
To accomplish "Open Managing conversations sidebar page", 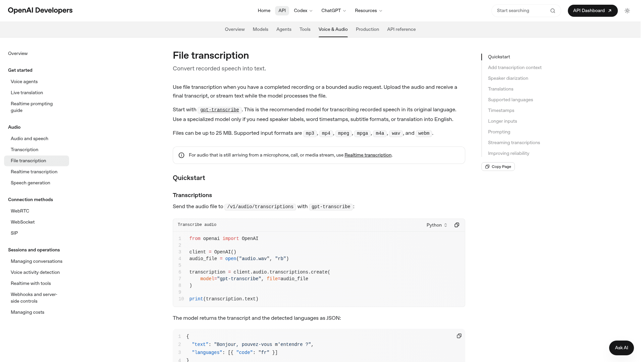I will click(37, 261).
